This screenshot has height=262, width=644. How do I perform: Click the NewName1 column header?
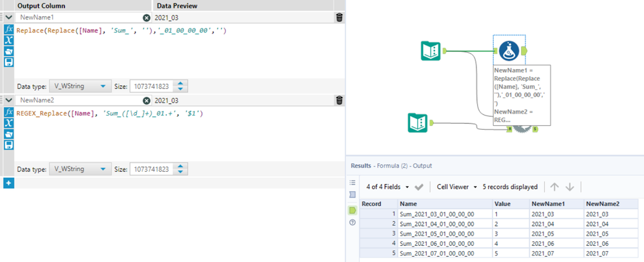tap(556, 203)
